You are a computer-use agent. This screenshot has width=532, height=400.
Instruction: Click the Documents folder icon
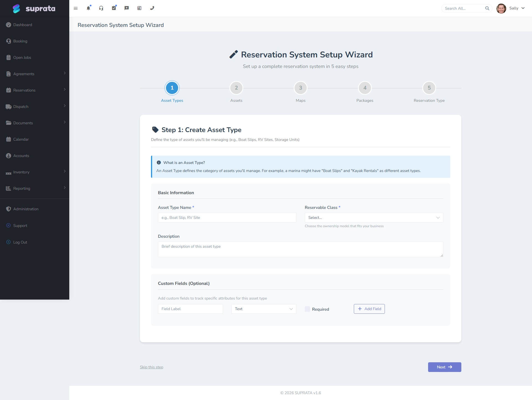click(9, 123)
